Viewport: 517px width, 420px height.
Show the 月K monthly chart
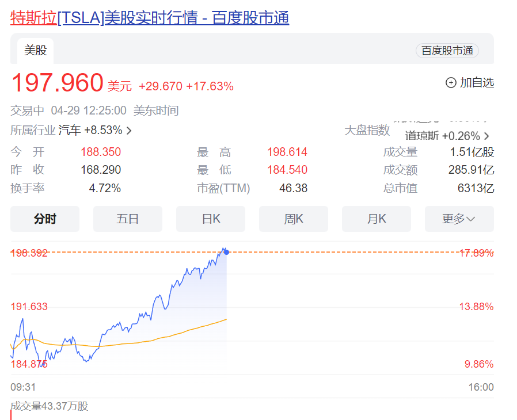point(377,219)
